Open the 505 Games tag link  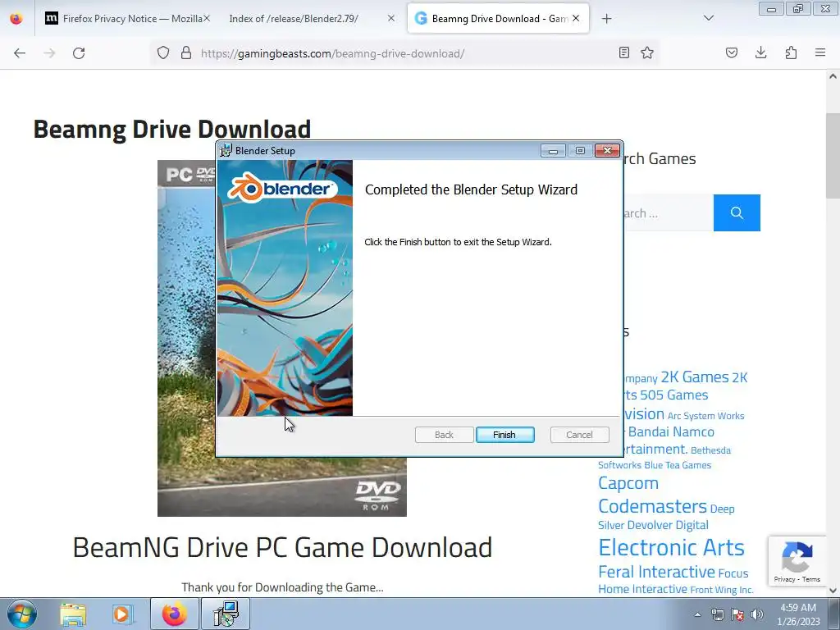(674, 395)
